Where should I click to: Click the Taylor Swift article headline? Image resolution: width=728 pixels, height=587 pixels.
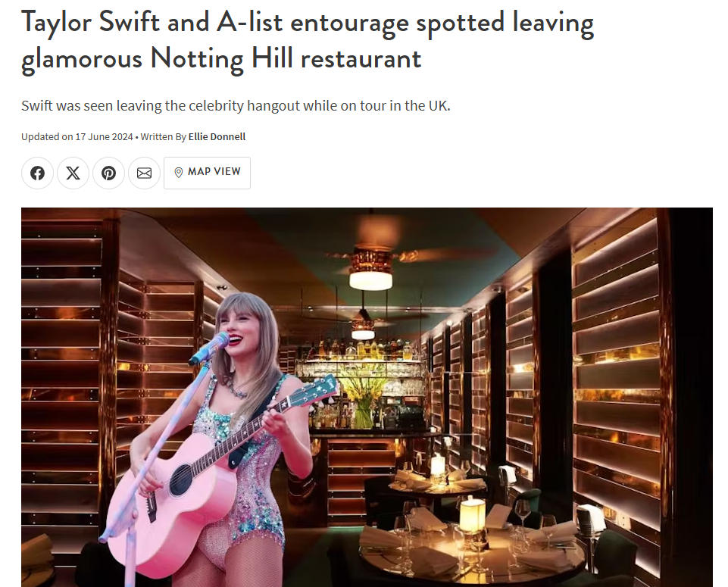click(308, 40)
